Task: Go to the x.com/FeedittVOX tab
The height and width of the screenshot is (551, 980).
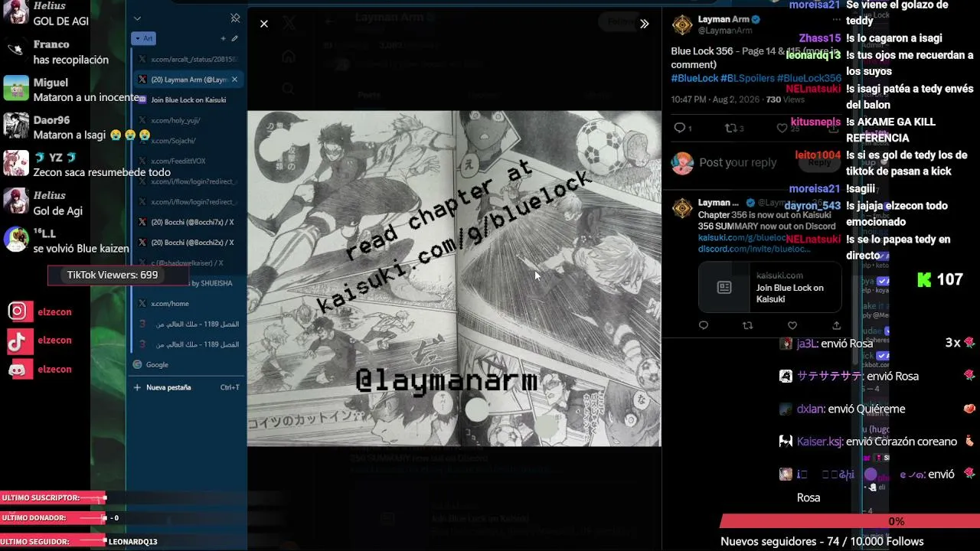Action: (188, 161)
